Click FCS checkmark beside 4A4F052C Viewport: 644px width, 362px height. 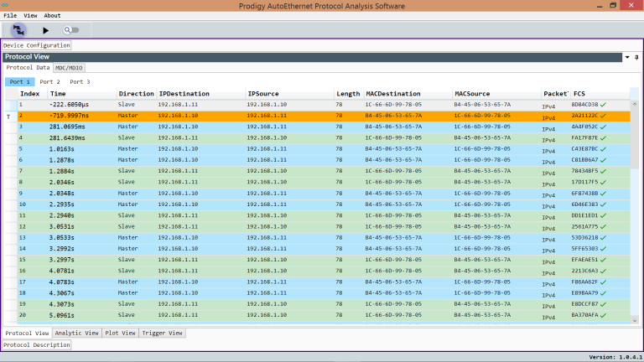(x=604, y=127)
